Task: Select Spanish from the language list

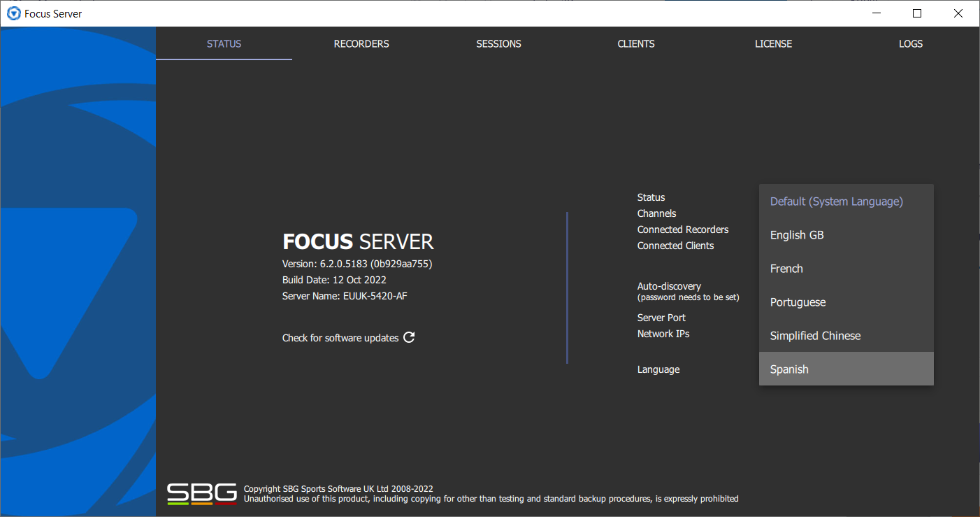Action: pyautogui.click(x=846, y=369)
